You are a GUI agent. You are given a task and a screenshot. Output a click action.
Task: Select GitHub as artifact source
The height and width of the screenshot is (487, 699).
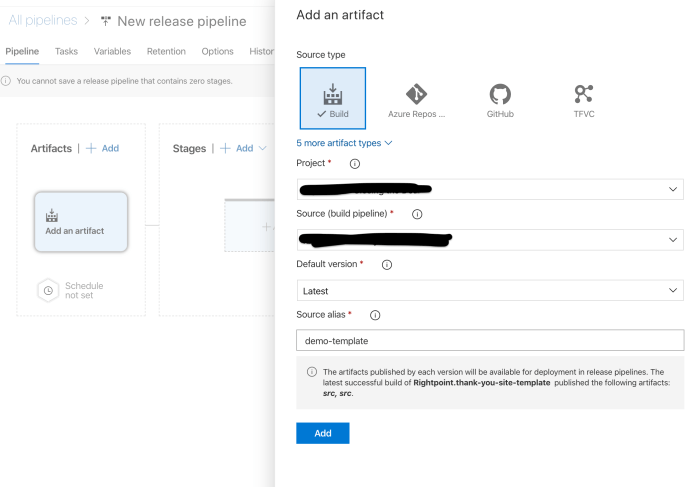click(x=500, y=99)
